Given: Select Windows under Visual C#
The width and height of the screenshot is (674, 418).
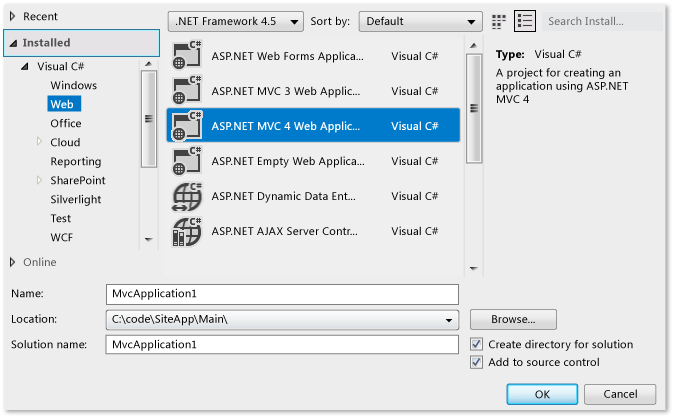Looking at the screenshot, I should (x=74, y=85).
